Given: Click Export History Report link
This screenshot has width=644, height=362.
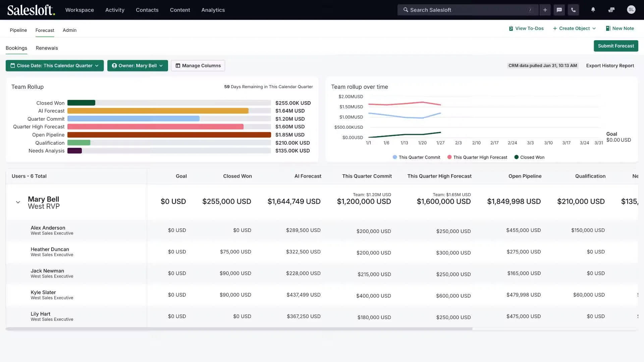Looking at the screenshot, I should (x=610, y=66).
